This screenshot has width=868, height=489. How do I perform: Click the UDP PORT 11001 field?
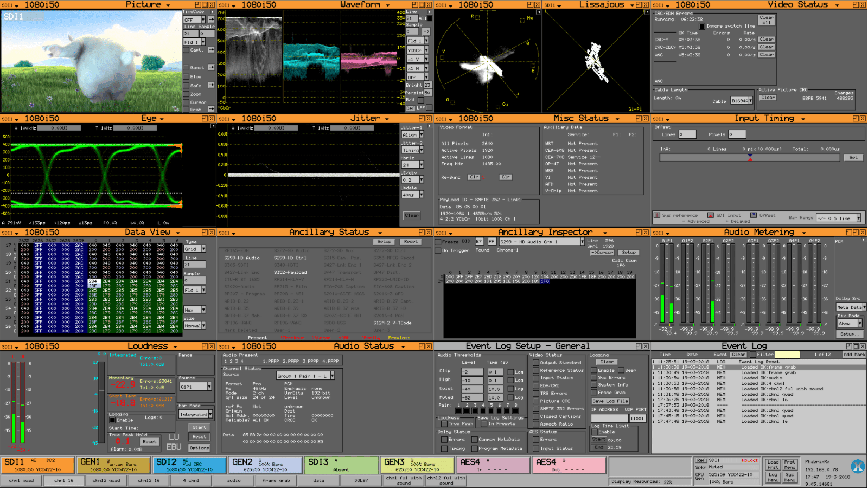point(637,419)
